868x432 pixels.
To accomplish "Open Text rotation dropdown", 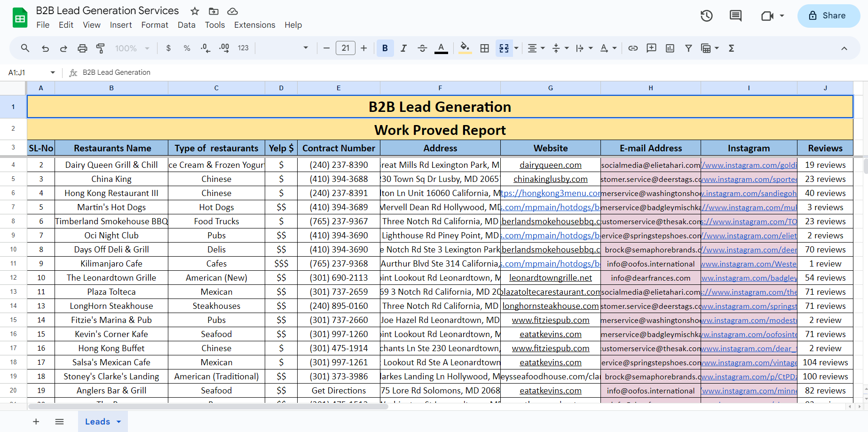I will point(608,48).
